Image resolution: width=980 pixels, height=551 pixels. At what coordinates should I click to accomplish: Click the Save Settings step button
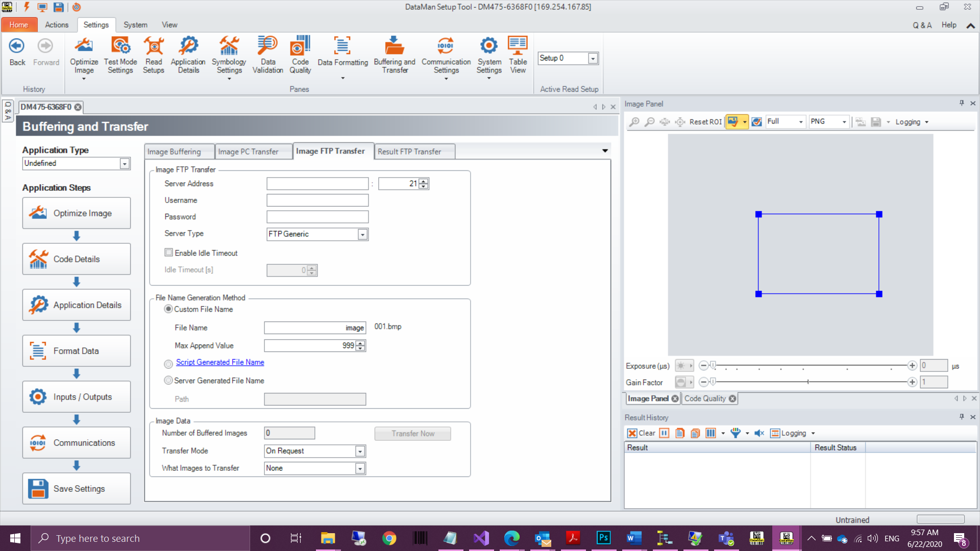point(77,488)
